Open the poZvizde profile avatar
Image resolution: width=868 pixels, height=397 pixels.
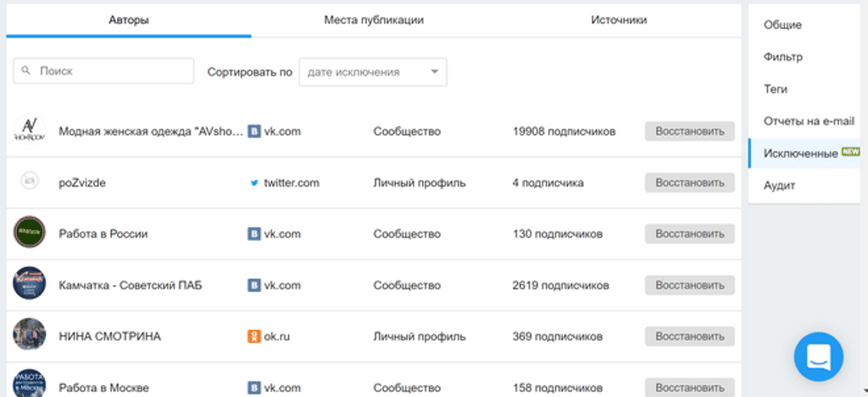[30, 181]
